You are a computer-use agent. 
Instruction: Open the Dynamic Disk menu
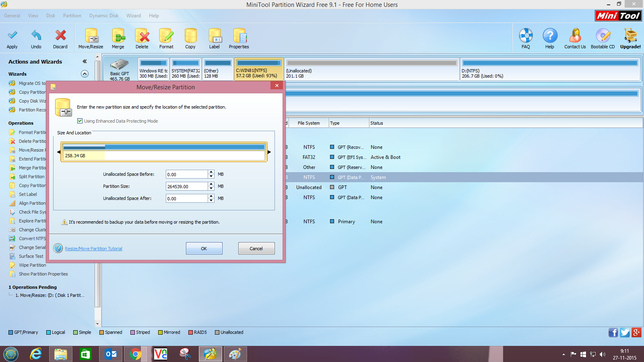104,16
